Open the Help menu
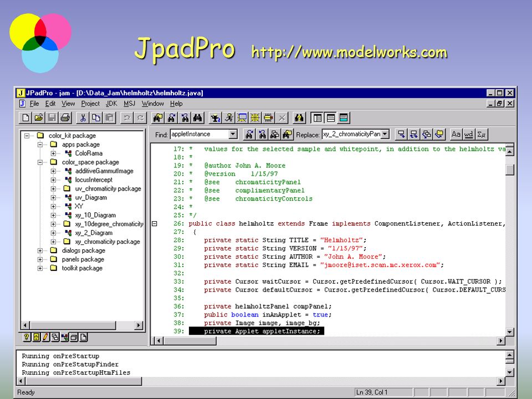Viewport: 532px width, 399px height. tap(176, 104)
